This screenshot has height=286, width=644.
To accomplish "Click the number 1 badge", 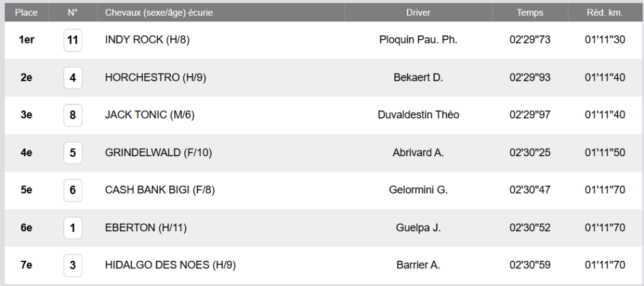I will [x=73, y=228].
